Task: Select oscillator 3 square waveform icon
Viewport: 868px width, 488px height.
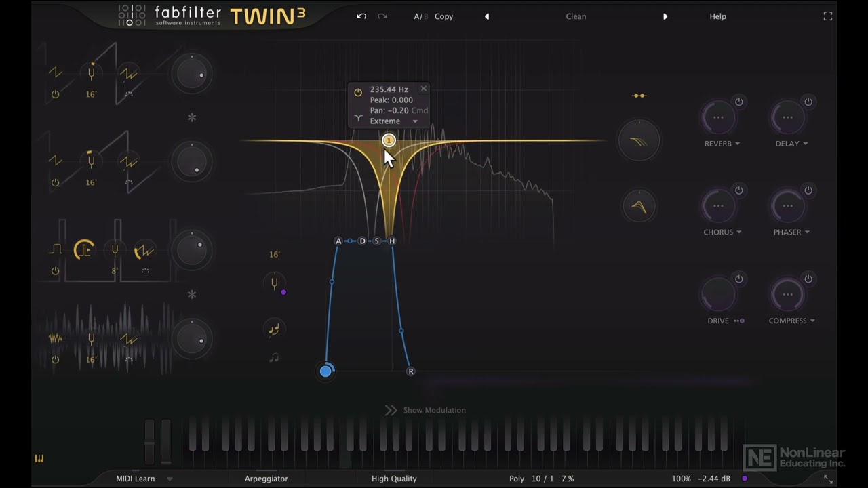Action: pyautogui.click(x=55, y=250)
